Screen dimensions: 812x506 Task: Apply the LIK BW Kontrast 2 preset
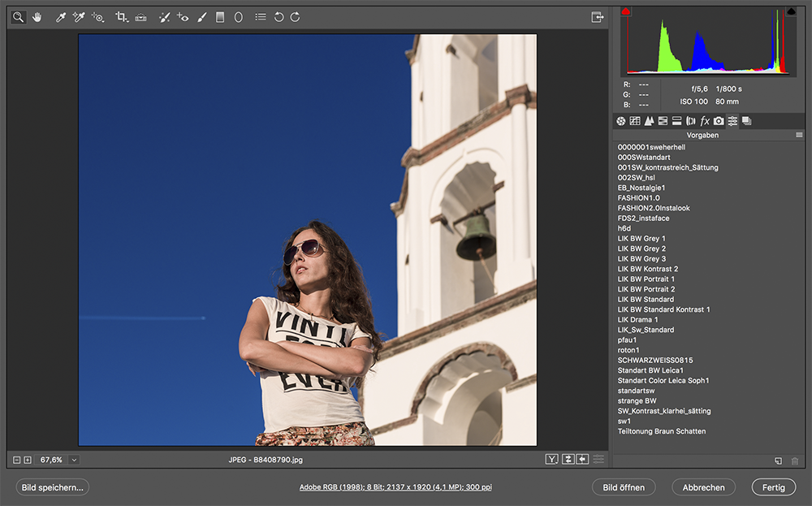point(647,269)
